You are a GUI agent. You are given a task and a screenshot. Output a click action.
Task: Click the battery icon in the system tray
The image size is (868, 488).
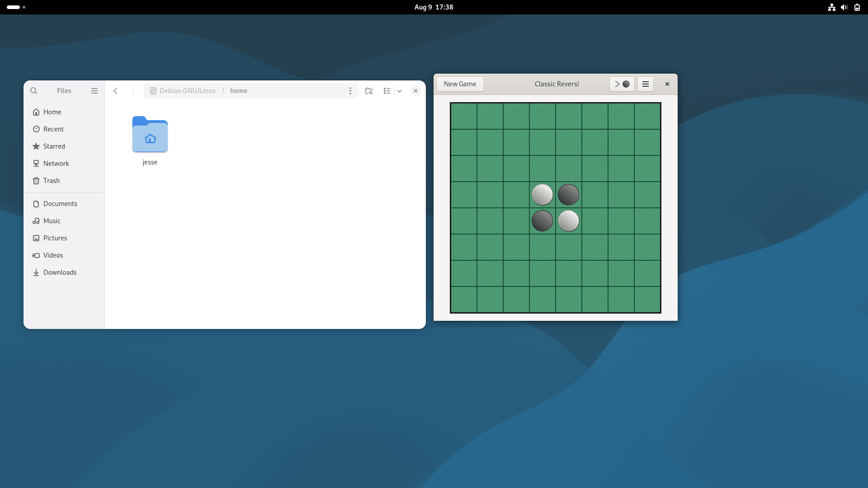coord(857,7)
